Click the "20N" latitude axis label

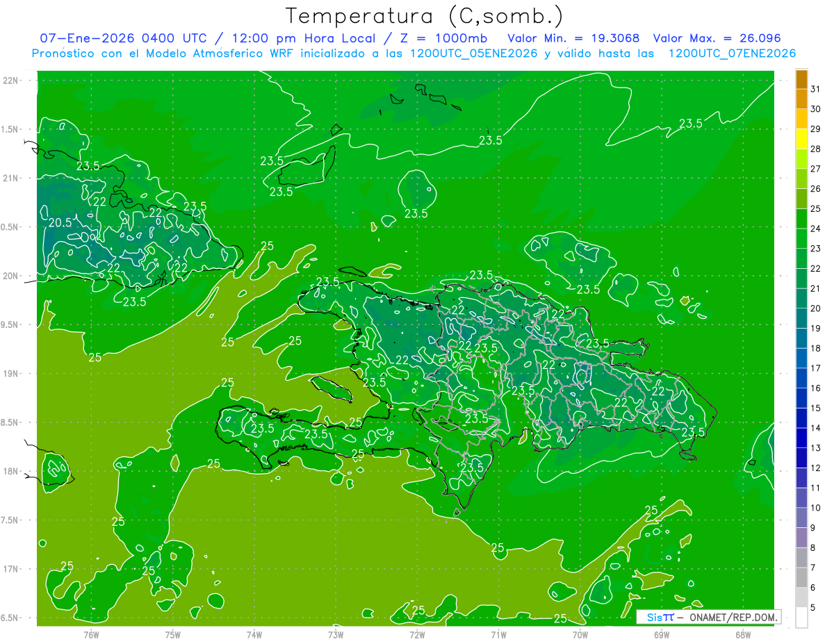point(11,276)
